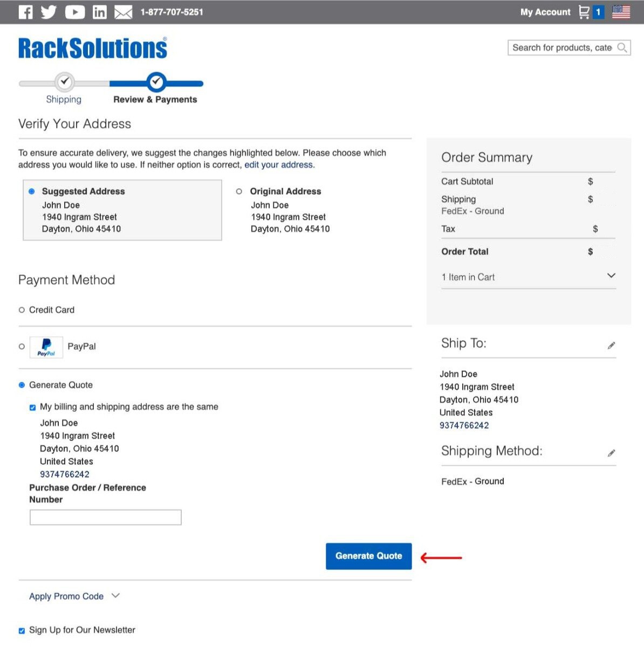Choose Credit Card payment method

pos(22,310)
